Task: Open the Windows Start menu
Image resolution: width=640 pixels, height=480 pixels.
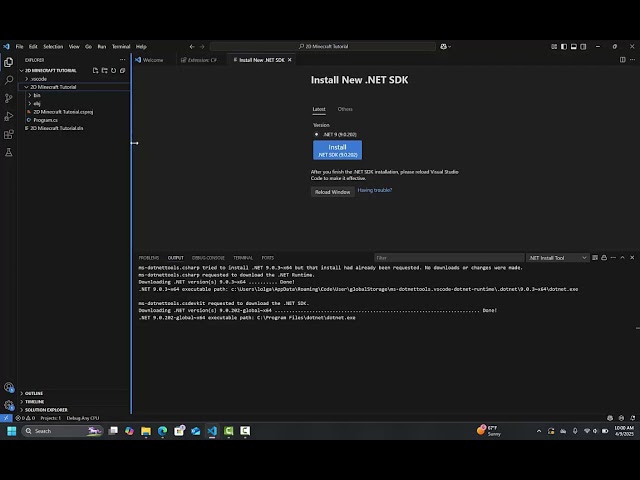Action: pyautogui.click(x=11, y=431)
